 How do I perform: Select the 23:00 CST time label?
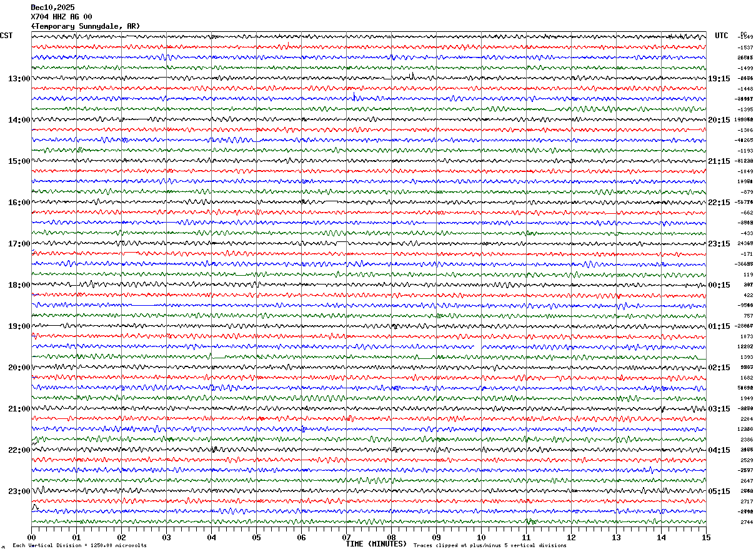[19, 491]
